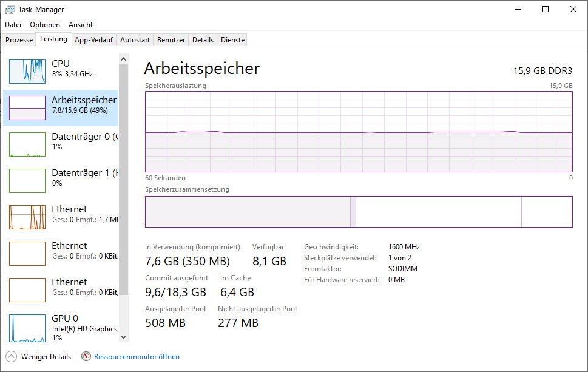Screen dimensions: 588x372
Task: Open the Ressourcenmonitor öffnen link
Action: (137, 357)
